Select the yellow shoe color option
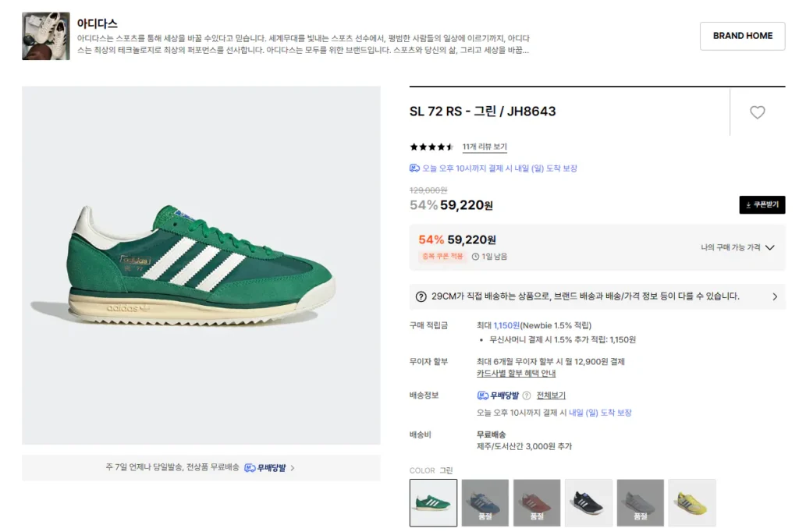The image size is (799, 532). point(691,502)
